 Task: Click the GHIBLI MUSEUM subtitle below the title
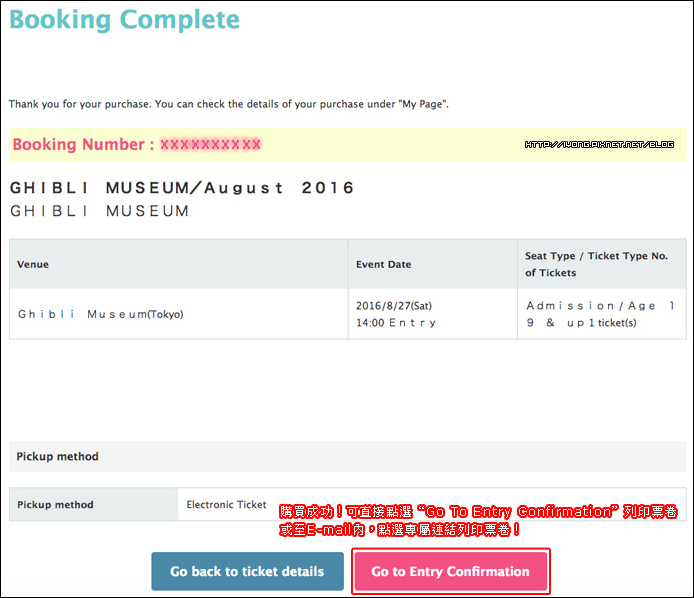click(100, 211)
